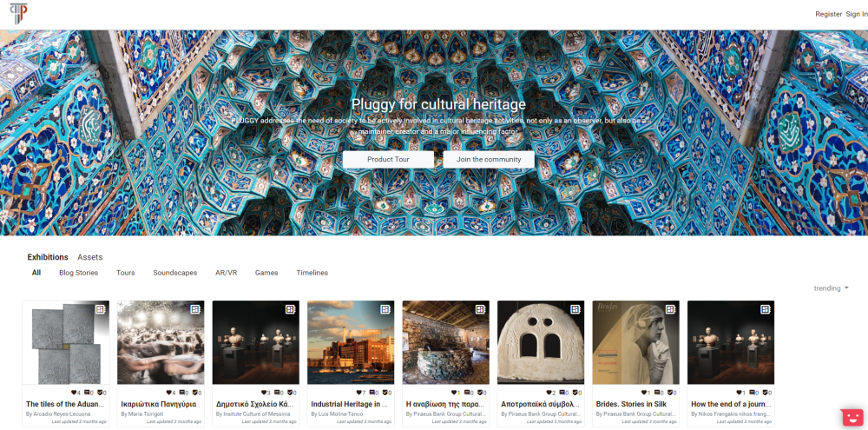Screen dimensions: 868x430
Task: Like Brides. Stories in Silk via heart icon
Action: click(x=644, y=393)
